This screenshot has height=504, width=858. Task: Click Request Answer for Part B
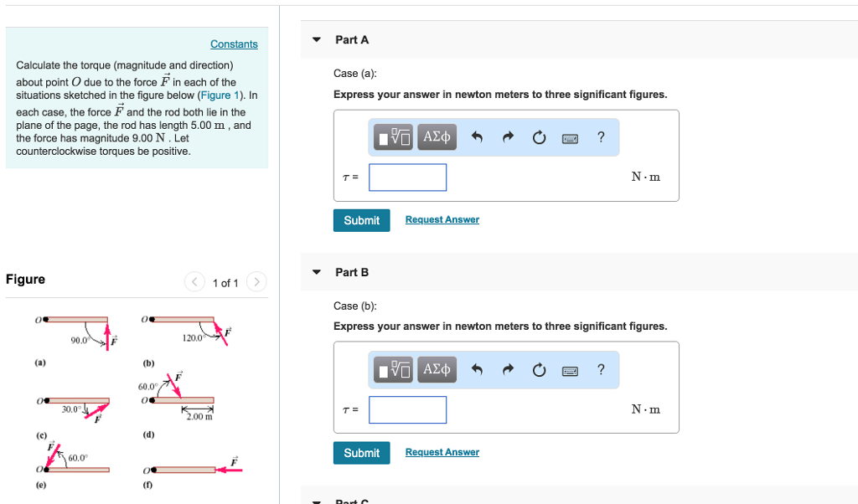(442, 451)
